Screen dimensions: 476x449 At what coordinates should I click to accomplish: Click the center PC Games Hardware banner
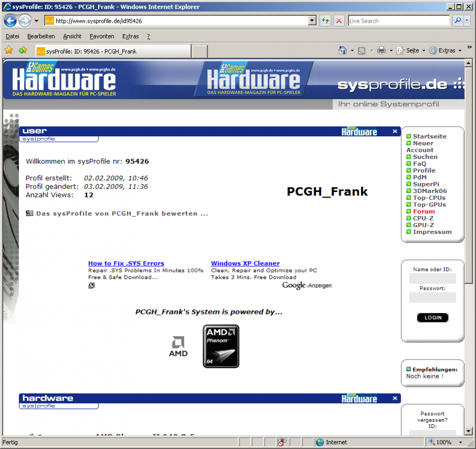click(254, 79)
